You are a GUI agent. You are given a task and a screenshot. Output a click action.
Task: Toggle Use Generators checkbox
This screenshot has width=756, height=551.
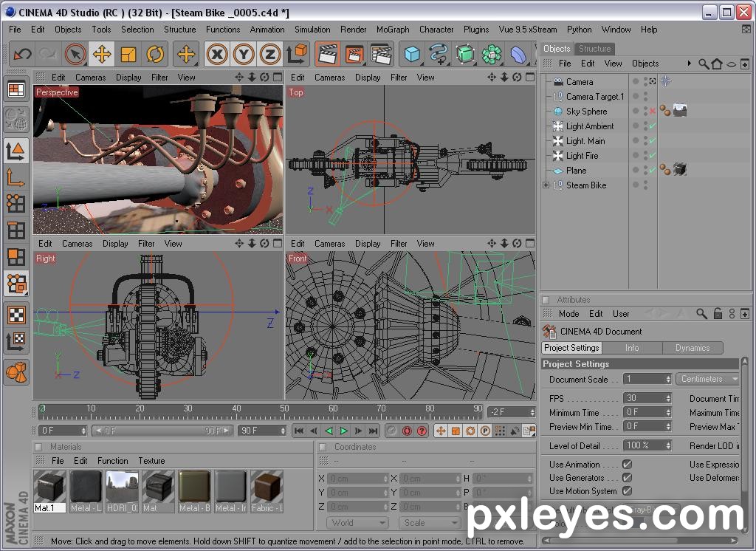tap(627, 478)
